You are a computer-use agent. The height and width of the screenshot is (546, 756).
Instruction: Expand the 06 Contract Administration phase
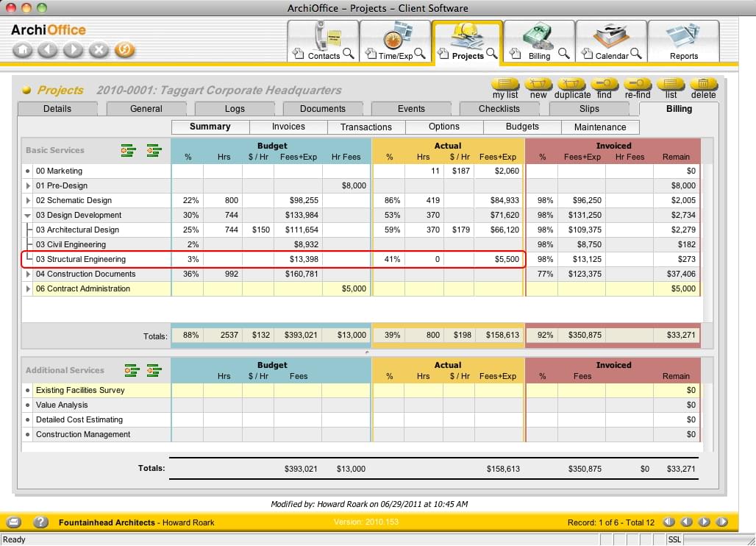pyautogui.click(x=28, y=289)
